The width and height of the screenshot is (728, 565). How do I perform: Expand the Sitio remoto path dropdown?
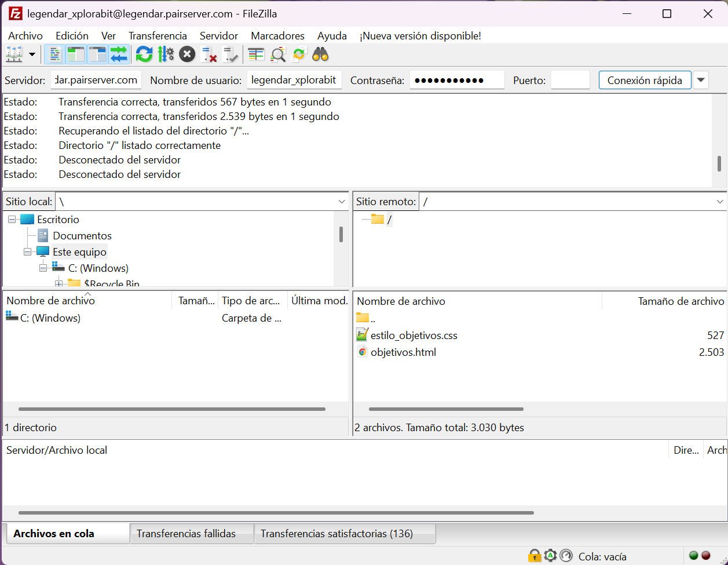point(720,202)
